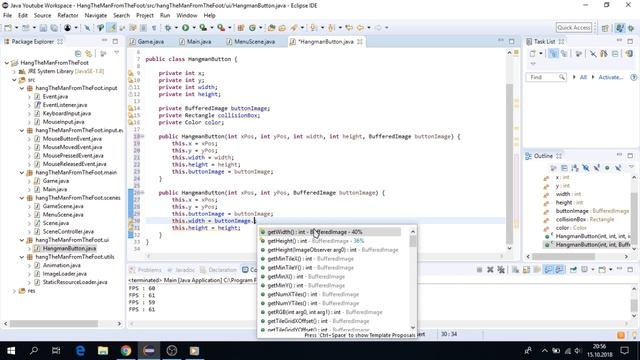Click the New file wizard toolbar icon
Screen dimensions: 640x360
click(8, 28)
